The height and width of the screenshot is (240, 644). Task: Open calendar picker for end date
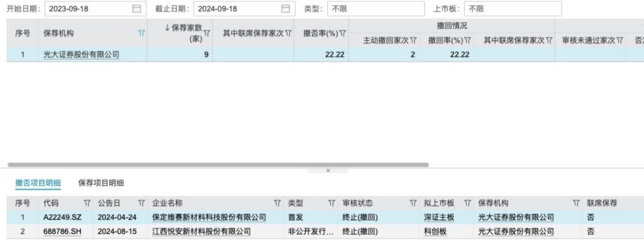(x=286, y=8)
